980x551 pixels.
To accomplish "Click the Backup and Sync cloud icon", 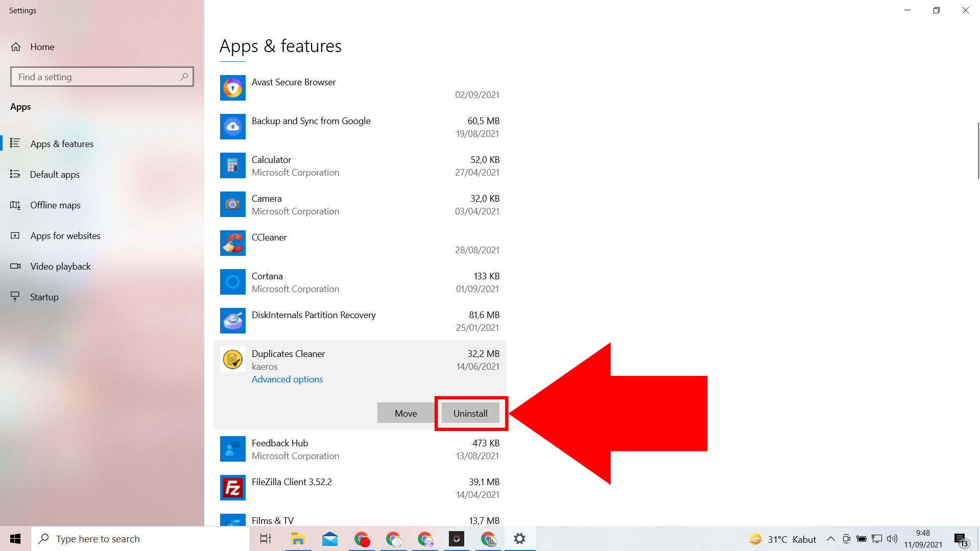I will point(232,127).
